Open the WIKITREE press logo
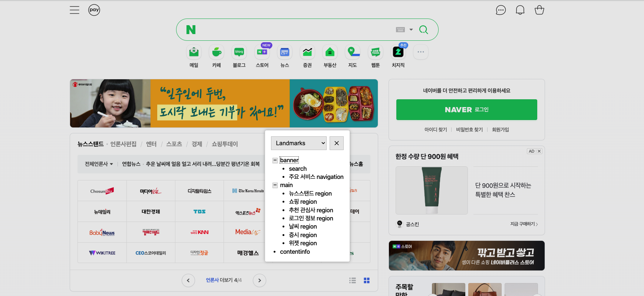The image size is (644, 296). point(102,253)
